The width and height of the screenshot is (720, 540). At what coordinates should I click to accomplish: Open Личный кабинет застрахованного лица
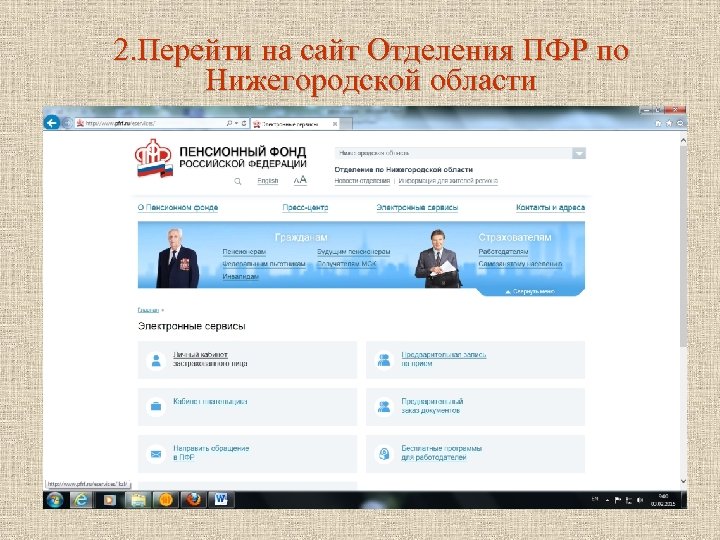coord(210,359)
